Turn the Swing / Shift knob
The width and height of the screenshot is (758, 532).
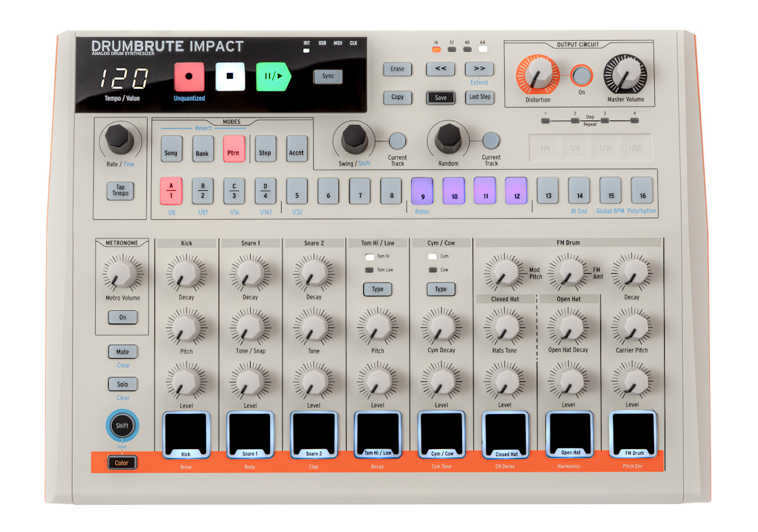point(355,139)
